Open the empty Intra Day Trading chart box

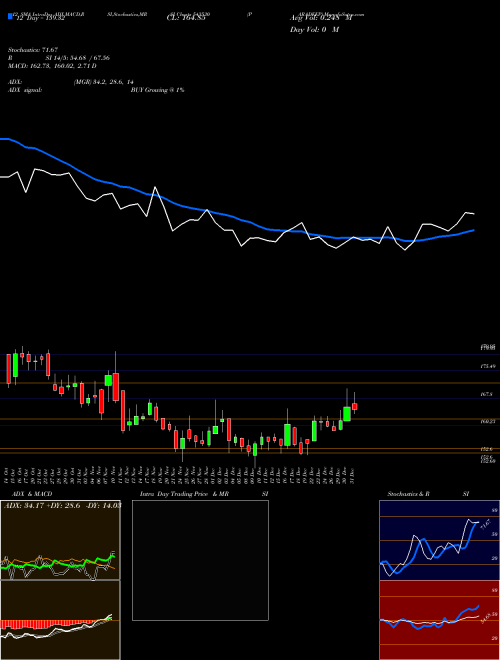pos(200,560)
